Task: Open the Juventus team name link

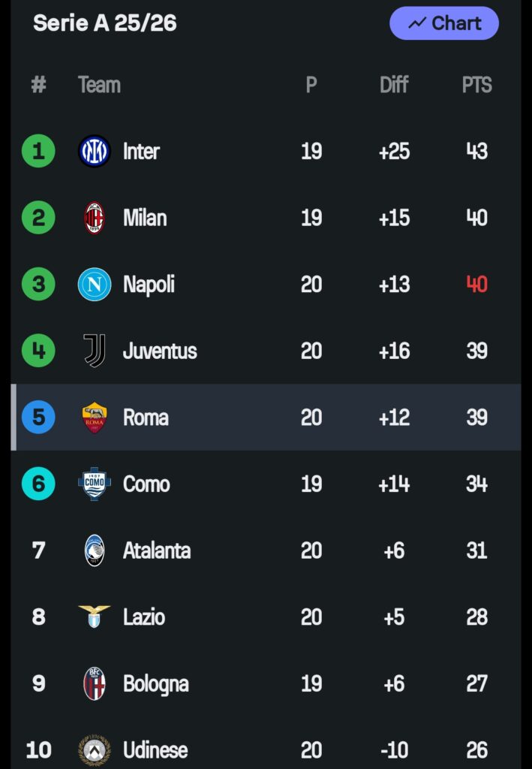Action: 160,351
